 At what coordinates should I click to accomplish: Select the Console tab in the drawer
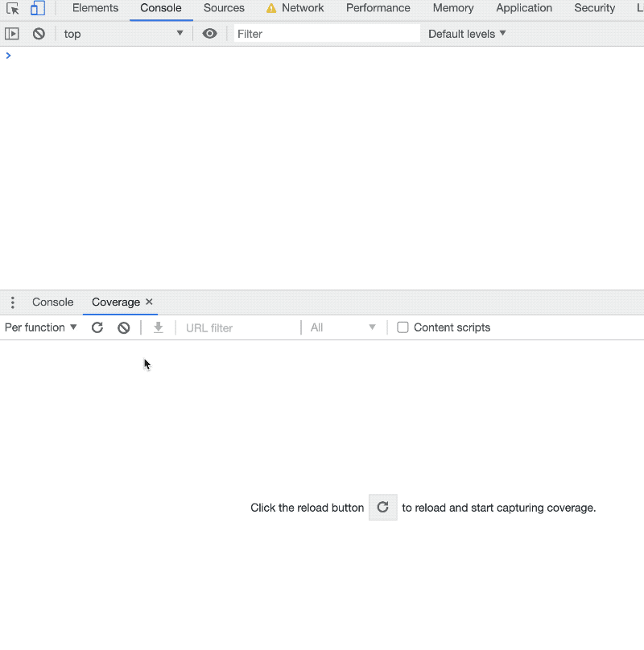point(53,302)
